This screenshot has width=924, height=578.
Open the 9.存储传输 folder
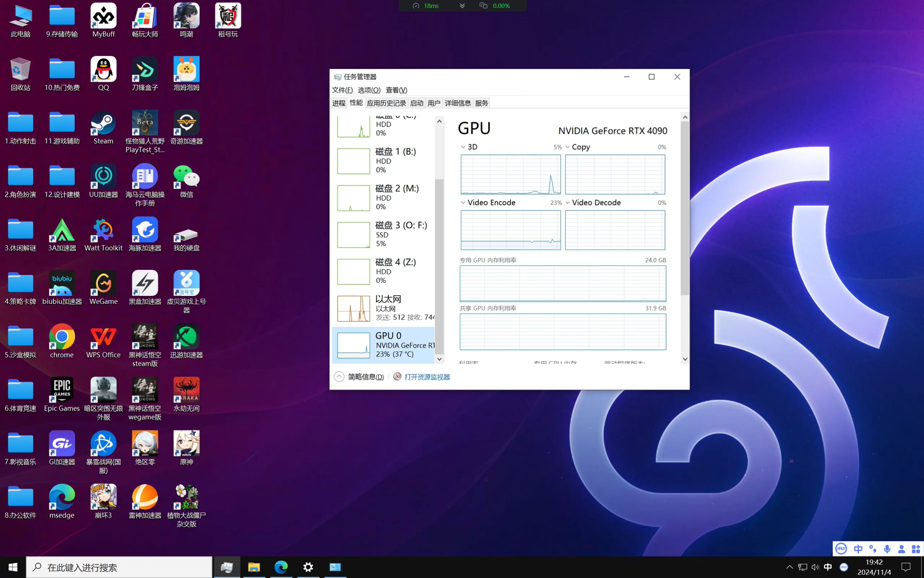click(x=62, y=20)
